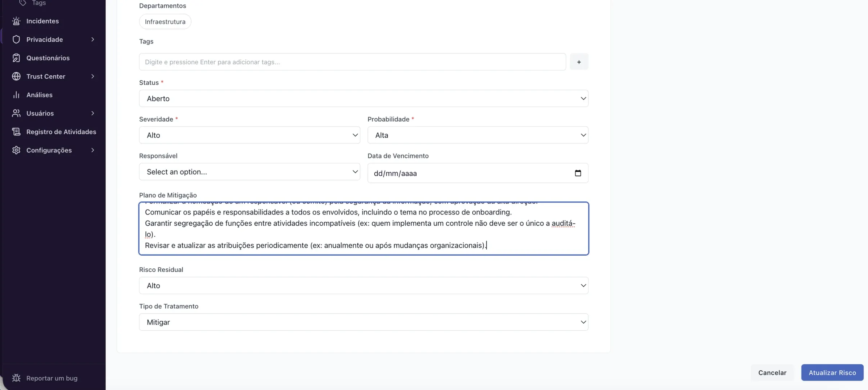Expand the Privacidade submenu chevron
The height and width of the screenshot is (390, 868).
click(93, 39)
